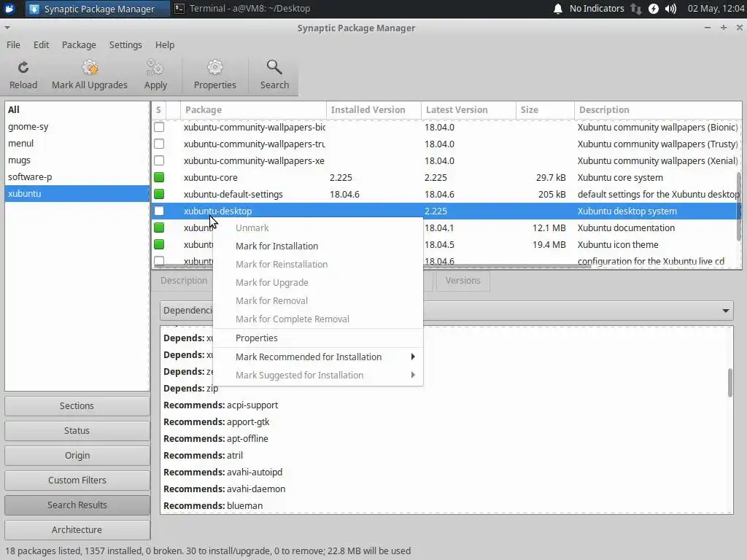Click the clock showing 02 May, 12:04
This screenshot has height=560, width=747.
point(716,9)
